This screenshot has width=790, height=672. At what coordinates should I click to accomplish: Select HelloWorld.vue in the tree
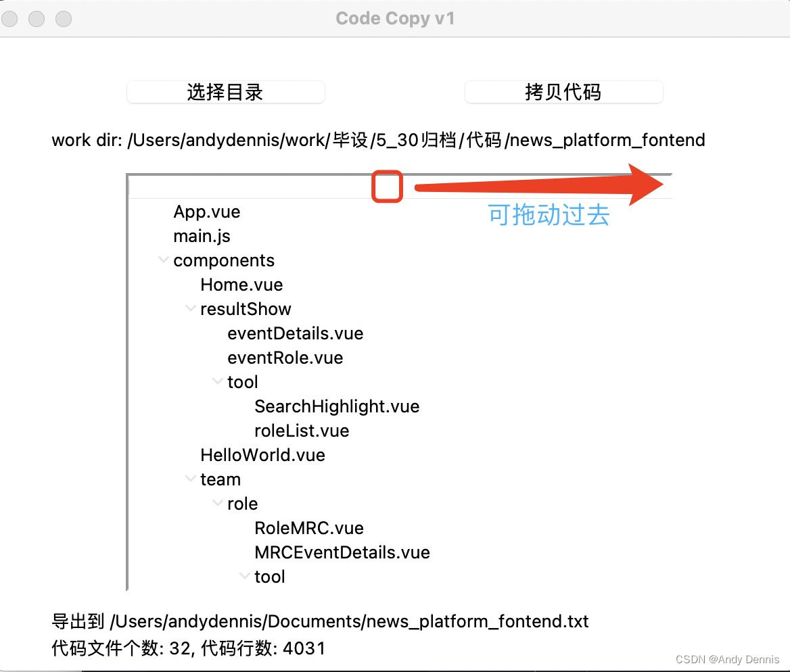[262, 455]
